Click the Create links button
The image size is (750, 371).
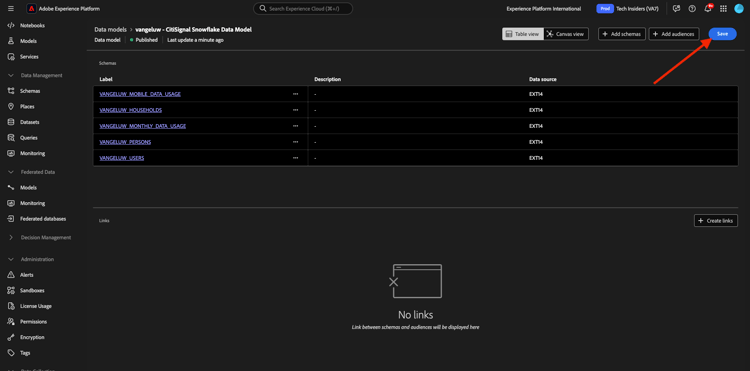(716, 221)
